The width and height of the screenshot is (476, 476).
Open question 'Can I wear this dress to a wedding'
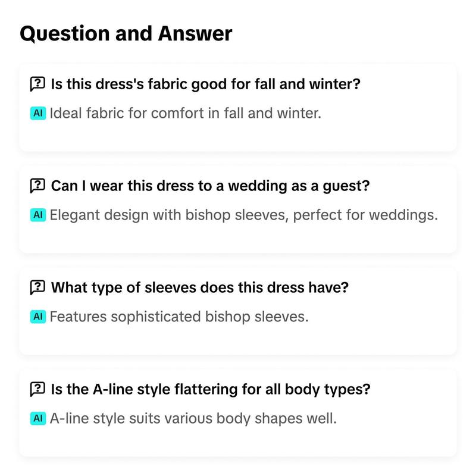tap(211, 186)
